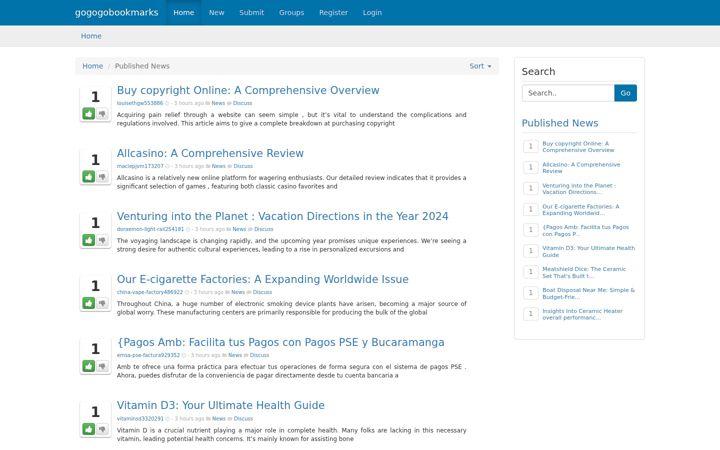The height and width of the screenshot is (450, 720).
Task: Open the Register page
Action: coord(333,12)
